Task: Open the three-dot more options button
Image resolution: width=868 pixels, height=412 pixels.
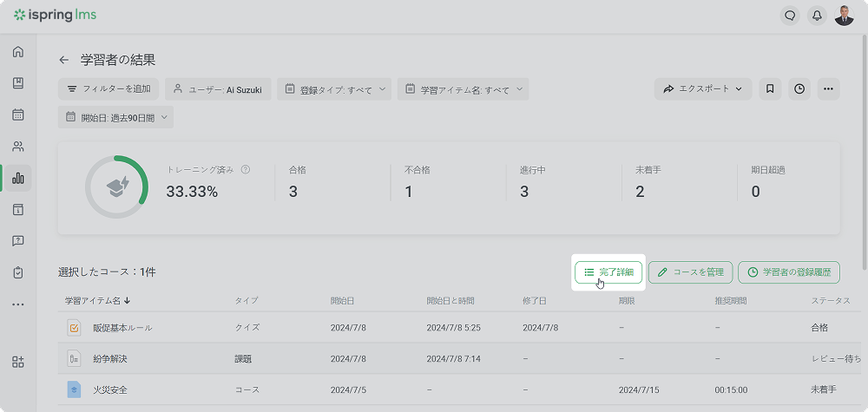Action: 828,88
